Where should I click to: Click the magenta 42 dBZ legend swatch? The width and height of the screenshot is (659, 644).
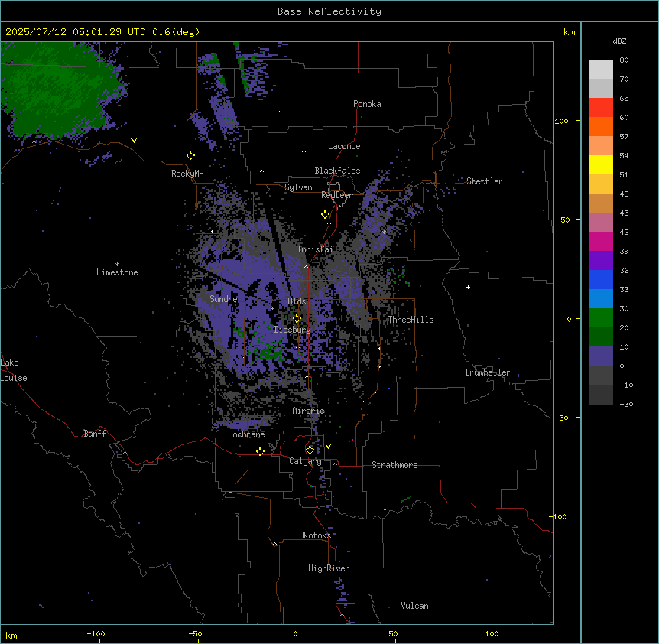click(601, 241)
